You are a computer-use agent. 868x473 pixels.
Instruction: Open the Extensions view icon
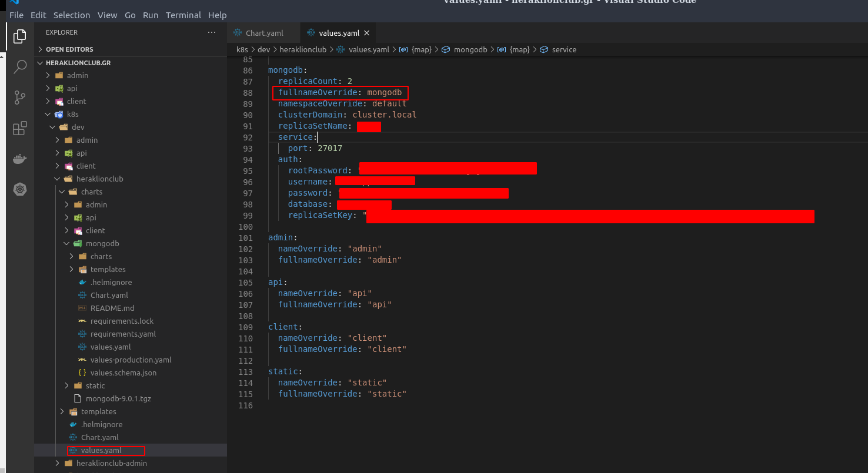[20, 128]
